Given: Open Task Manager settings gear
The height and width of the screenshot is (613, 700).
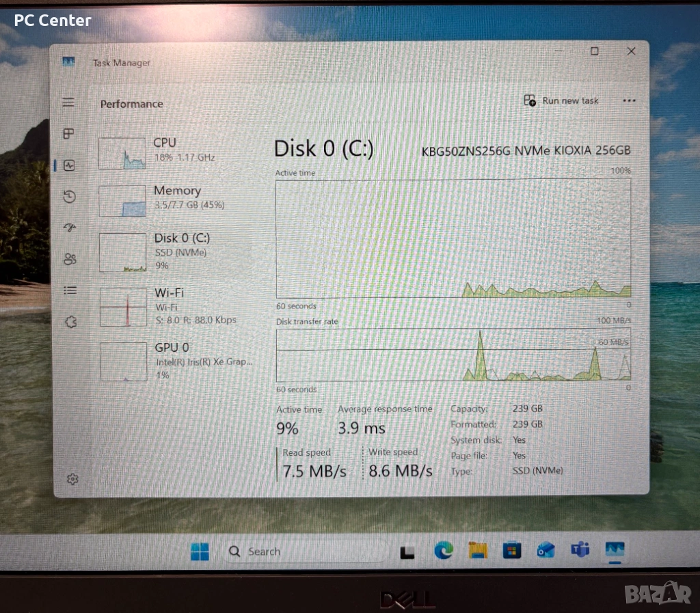Looking at the screenshot, I should click(72, 479).
